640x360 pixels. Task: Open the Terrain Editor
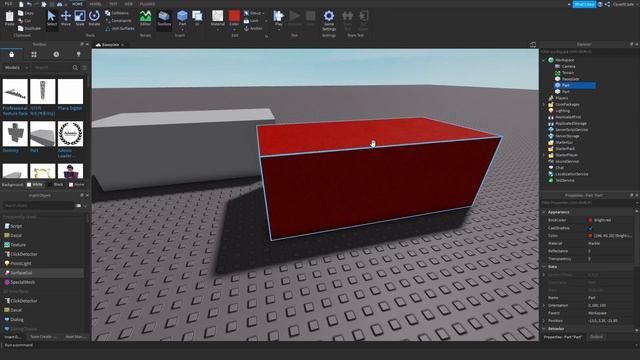pyautogui.click(x=145, y=19)
